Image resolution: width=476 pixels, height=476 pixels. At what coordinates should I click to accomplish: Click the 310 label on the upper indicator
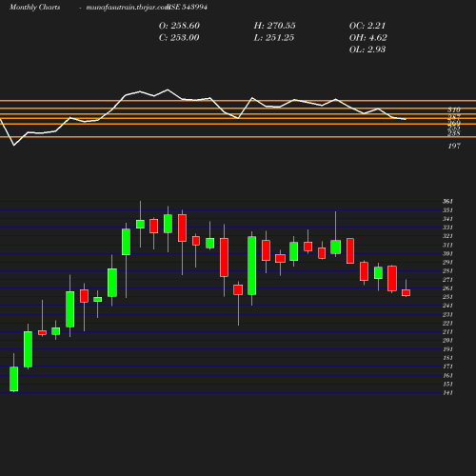point(454,109)
